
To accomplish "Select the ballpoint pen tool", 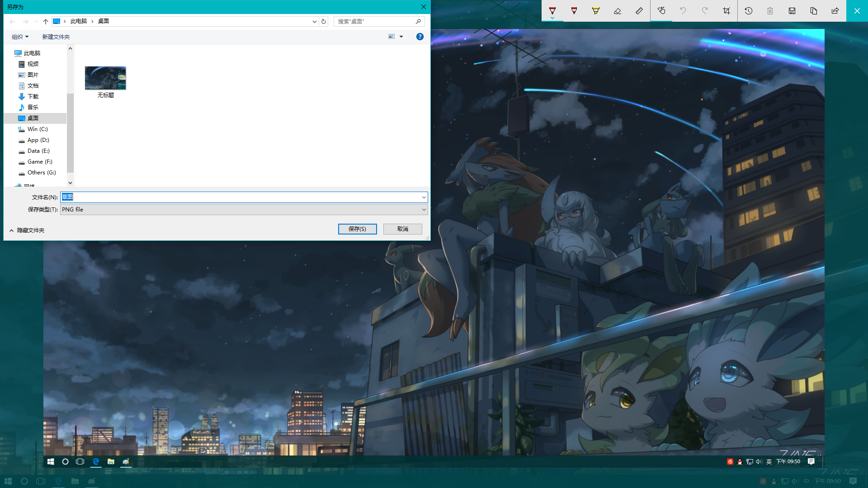I will point(552,10).
